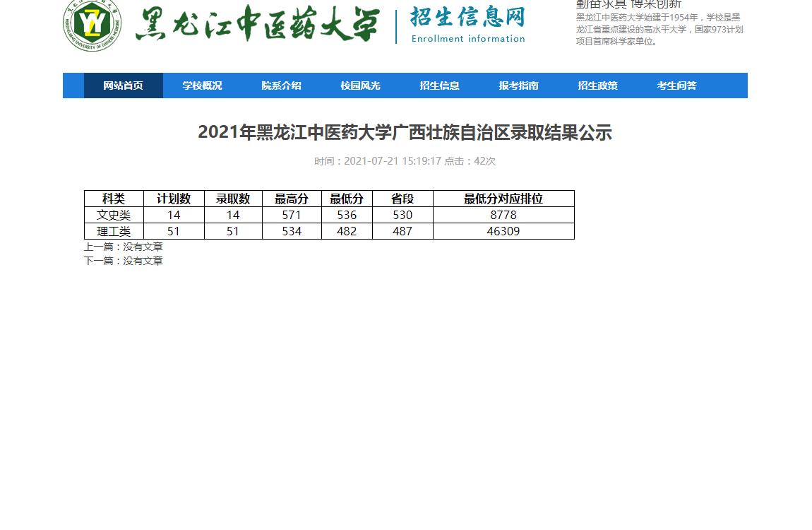Select the 科类 table header cell
This screenshot has width=812, height=530.
click(114, 199)
